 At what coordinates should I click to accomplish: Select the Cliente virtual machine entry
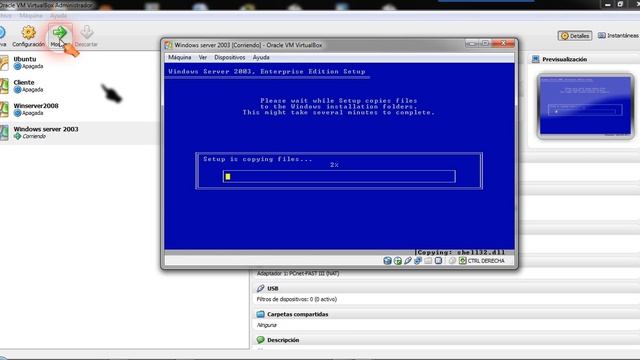80,86
